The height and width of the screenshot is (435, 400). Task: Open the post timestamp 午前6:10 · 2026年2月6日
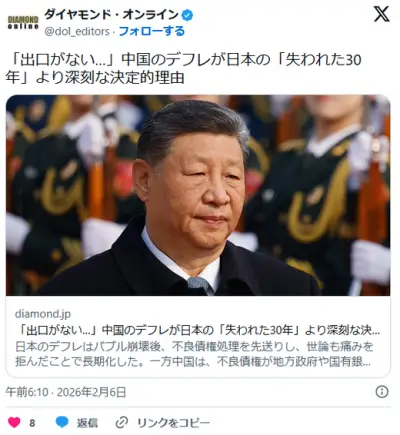(x=66, y=392)
